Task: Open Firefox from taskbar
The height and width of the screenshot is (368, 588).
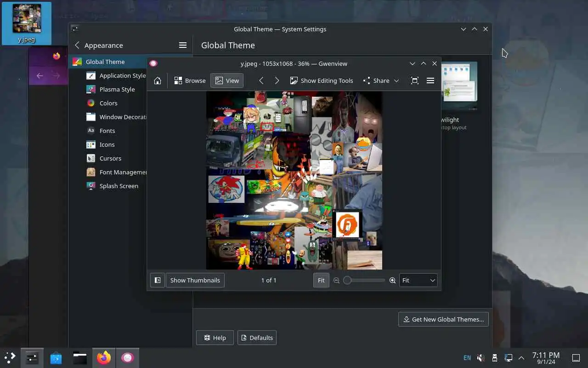Action: [x=104, y=357]
